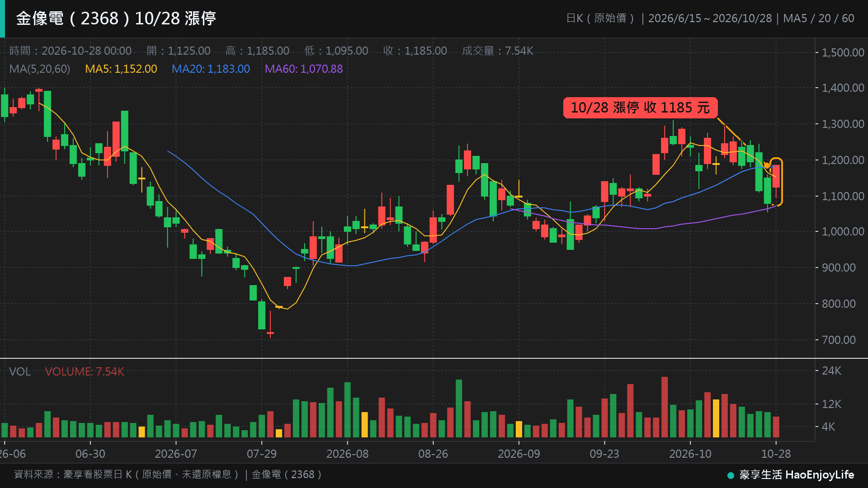
Task: Click the 1,500.00 price axis label
Action: 843,52
